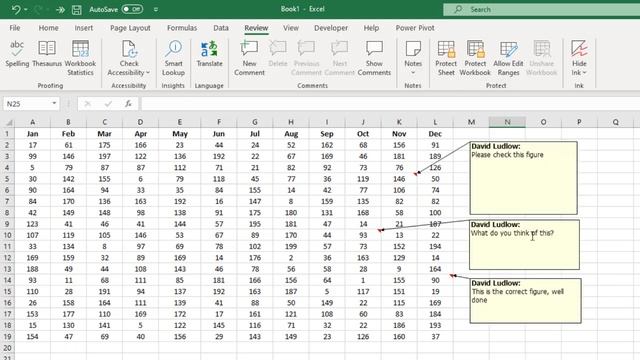Image resolution: width=640 pixels, height=360 pixels.
Task: Go to Next Comment
Action: point(340,58)
